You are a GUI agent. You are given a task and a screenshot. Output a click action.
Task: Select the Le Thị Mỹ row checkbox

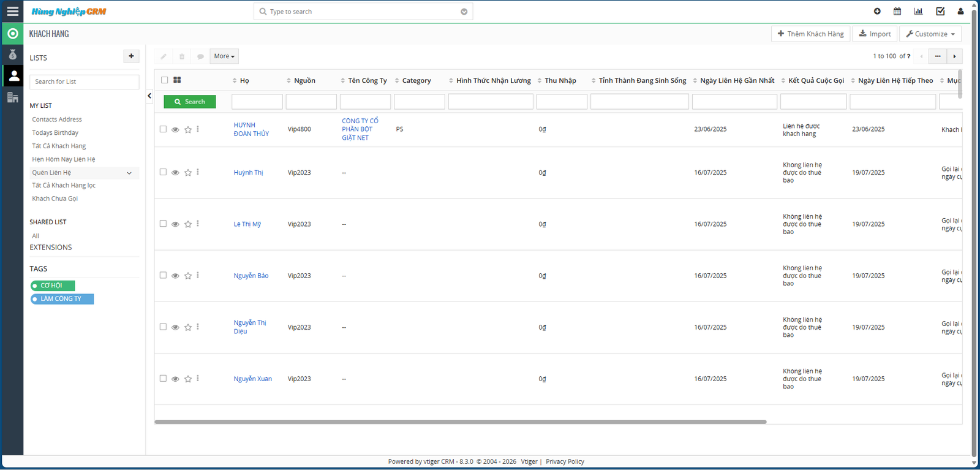point(163,224)
